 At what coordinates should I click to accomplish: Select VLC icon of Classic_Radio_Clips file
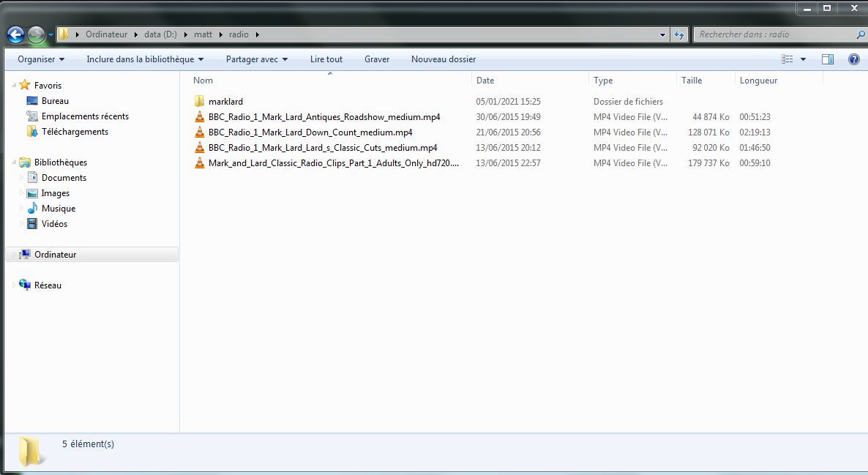point(199,162)
